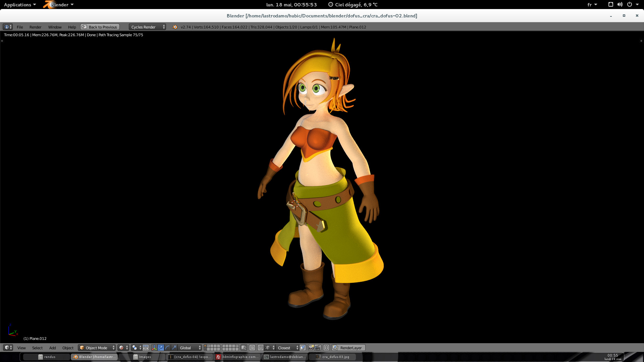Open the Window menu
The image size is (644, 362).
click(55, 27)
